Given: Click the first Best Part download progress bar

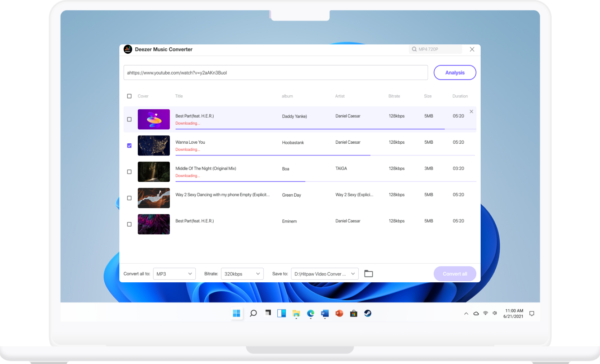Looking at the screenshot, I should click(326, 129).
